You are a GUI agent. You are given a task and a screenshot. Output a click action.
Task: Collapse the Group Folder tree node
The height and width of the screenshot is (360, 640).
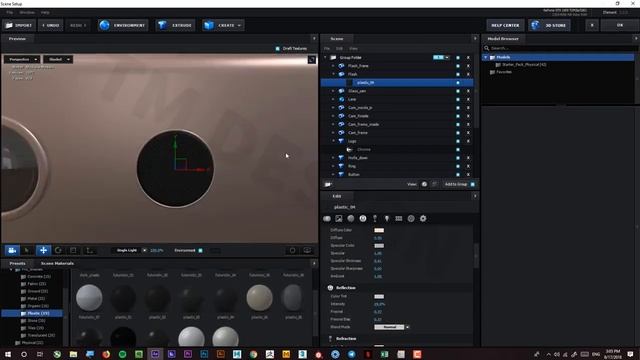(x=325, y=58)
